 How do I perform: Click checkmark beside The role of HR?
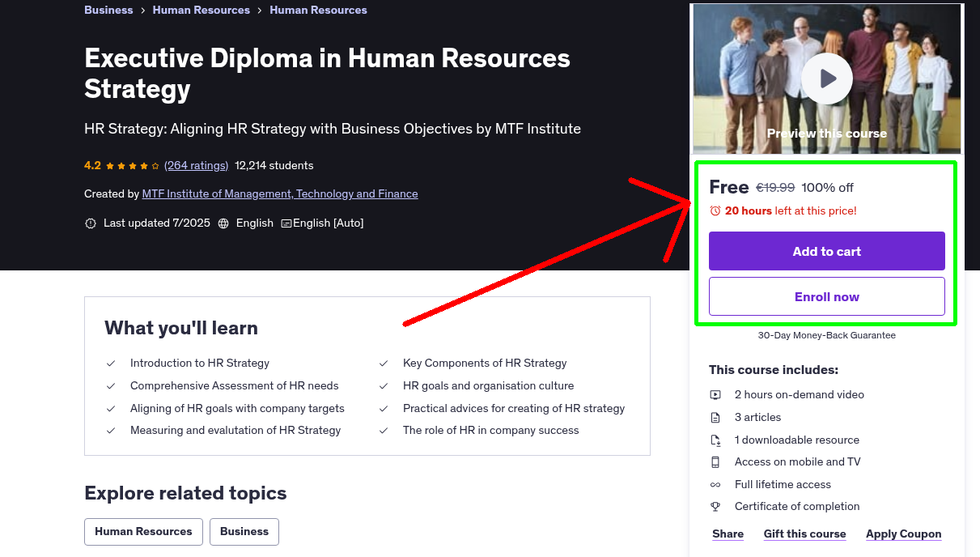coord(384,431)
